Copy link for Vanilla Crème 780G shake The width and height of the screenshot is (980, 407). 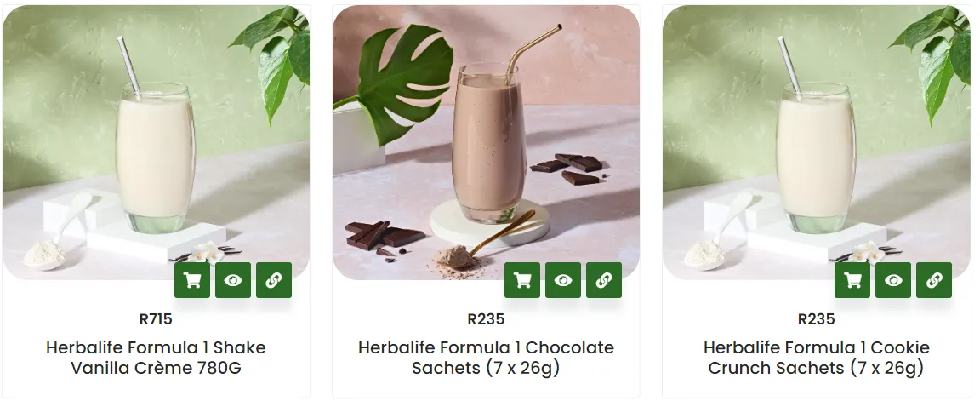[x=274, y=280]
